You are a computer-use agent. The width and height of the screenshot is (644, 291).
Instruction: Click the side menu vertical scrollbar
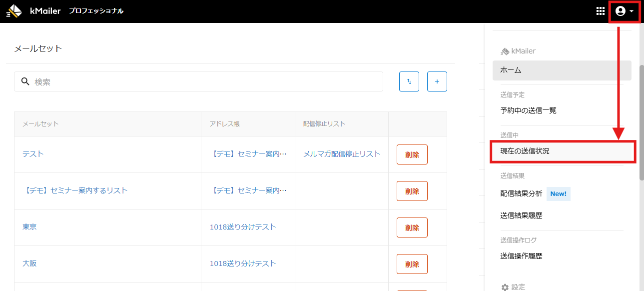[x=642, y=122]
